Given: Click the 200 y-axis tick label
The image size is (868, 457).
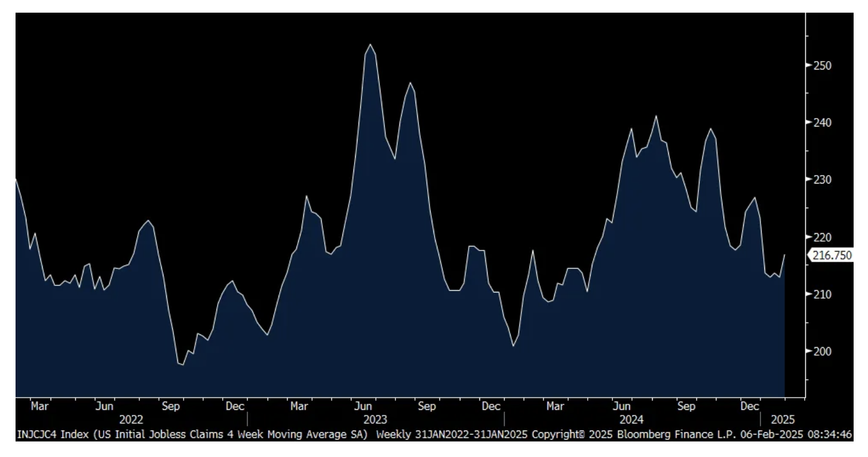Looking at the screenshot, I should 823,351.
